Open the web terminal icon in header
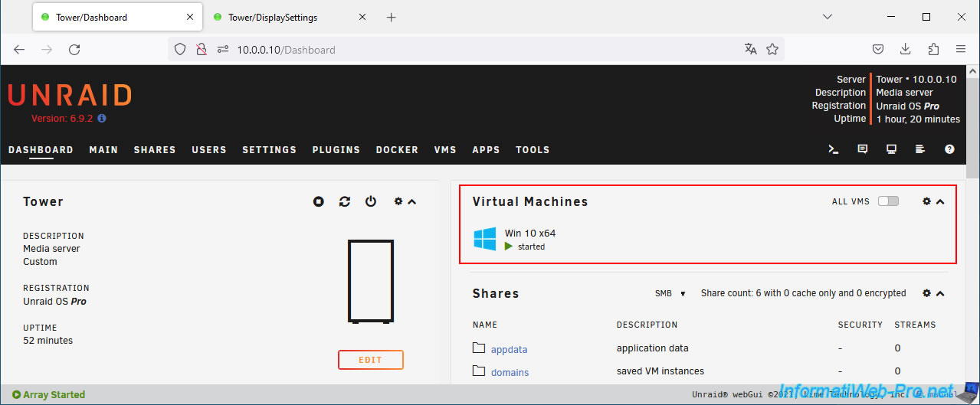Image resolution: width=980 pixels, height=405 pixels. [834, 149]
